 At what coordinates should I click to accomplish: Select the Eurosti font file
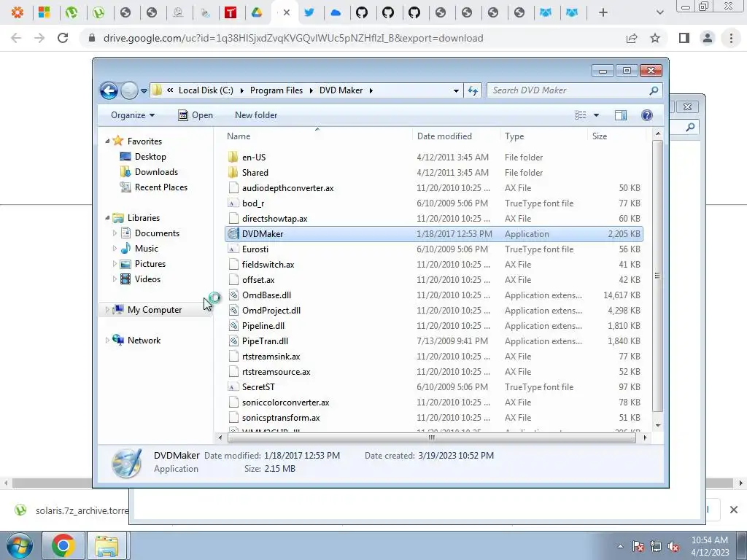[255, 249]
